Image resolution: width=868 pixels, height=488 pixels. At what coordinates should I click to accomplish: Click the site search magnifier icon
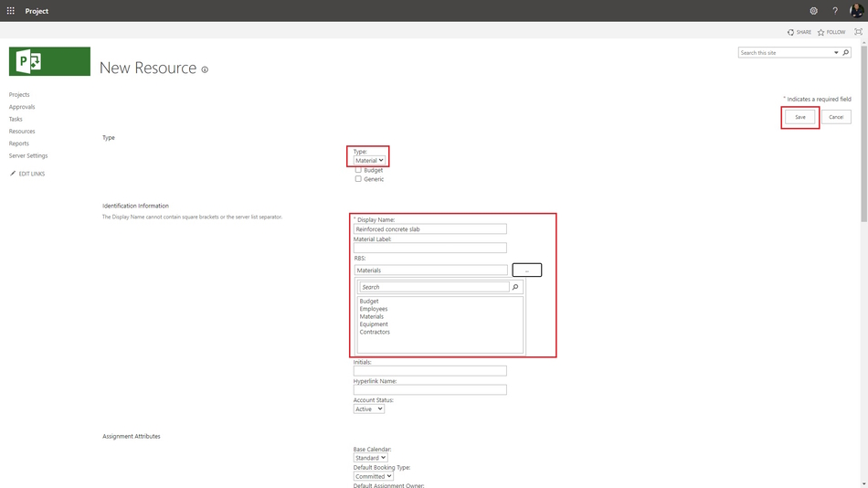pos(845,53)
